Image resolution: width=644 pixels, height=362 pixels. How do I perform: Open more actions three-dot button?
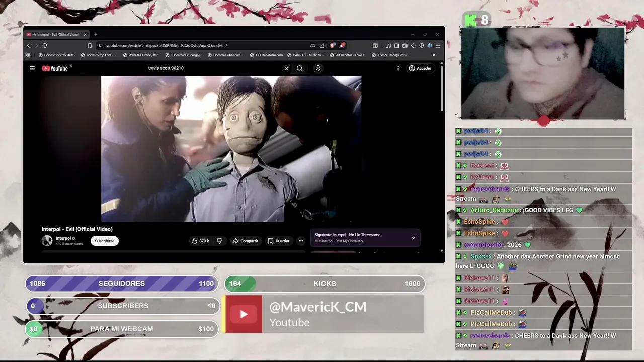[301, 241]
